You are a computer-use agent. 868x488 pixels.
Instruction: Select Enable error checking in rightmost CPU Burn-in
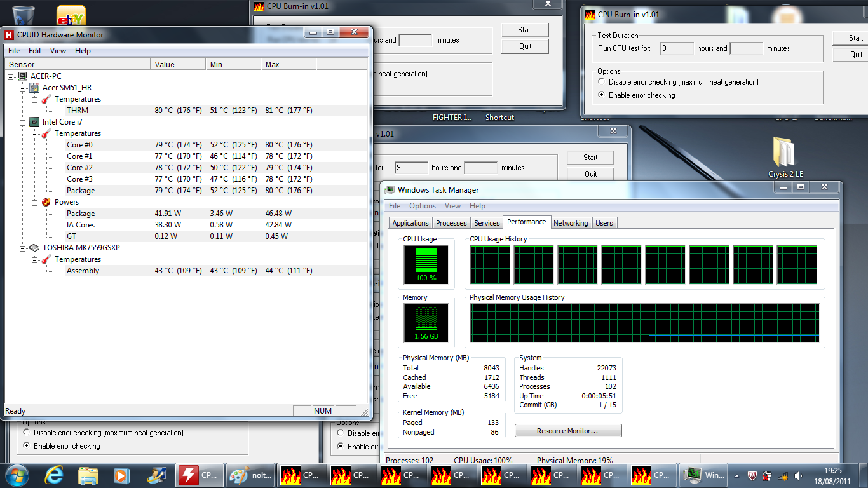pos(602,95)
